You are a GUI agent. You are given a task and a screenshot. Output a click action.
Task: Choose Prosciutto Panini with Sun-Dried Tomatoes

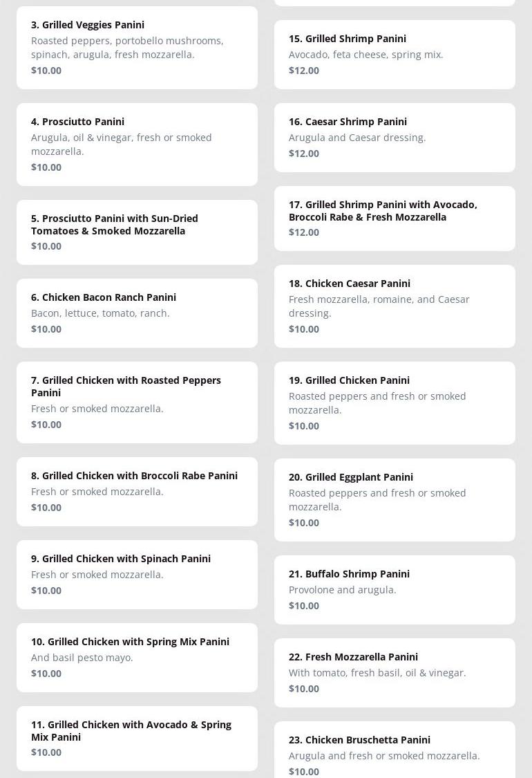coord(137,232)
